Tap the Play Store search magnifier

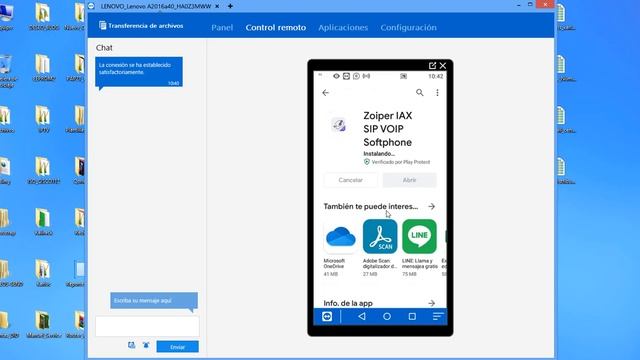point(420,93)
